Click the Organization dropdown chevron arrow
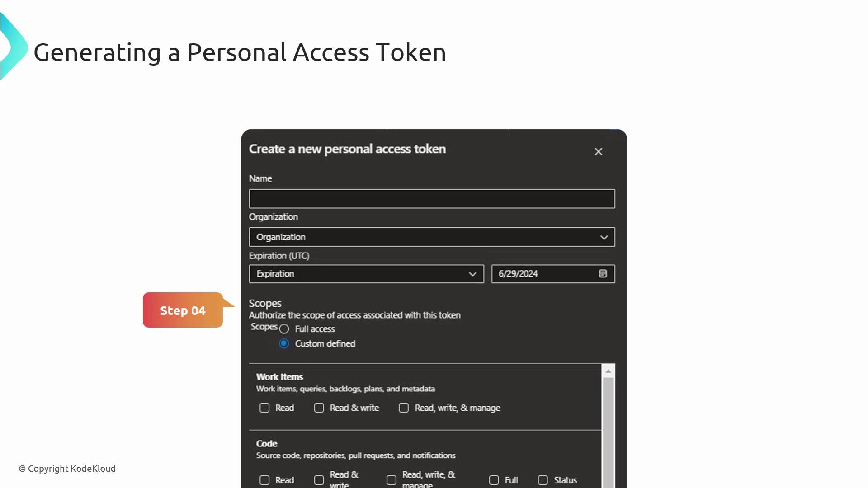Viewport: 868px width, 488px height. (604, 237)
